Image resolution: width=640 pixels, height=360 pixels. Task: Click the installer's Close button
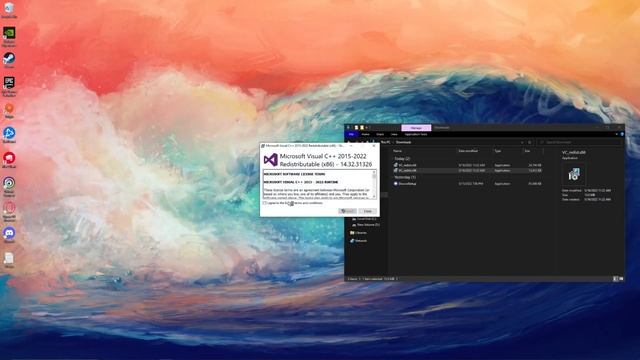coord(368,211)
